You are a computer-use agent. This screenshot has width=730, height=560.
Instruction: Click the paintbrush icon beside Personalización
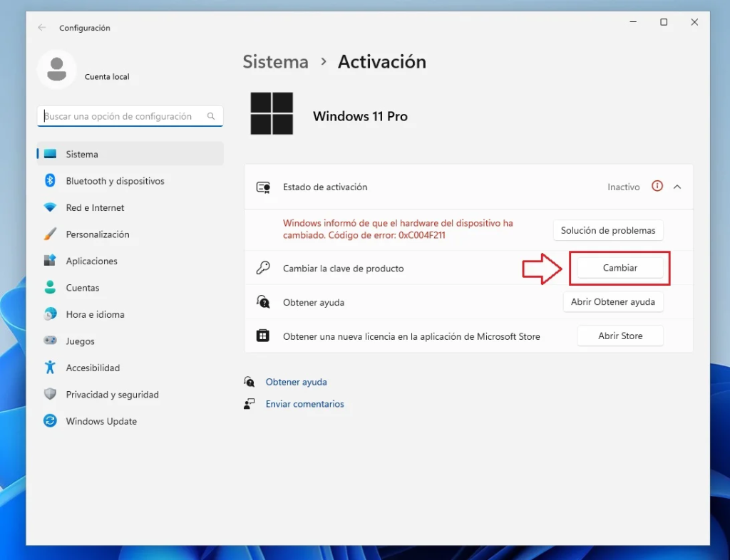pos(50,234)
